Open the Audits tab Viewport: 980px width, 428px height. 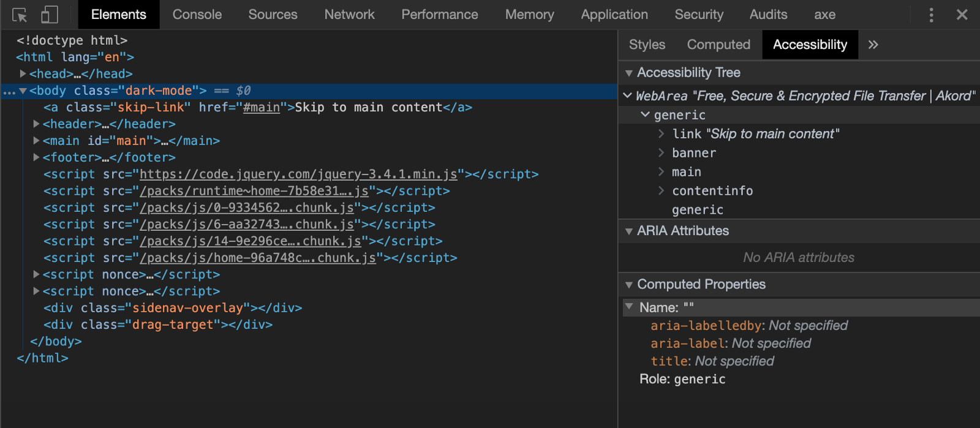(x=769, y=15)
